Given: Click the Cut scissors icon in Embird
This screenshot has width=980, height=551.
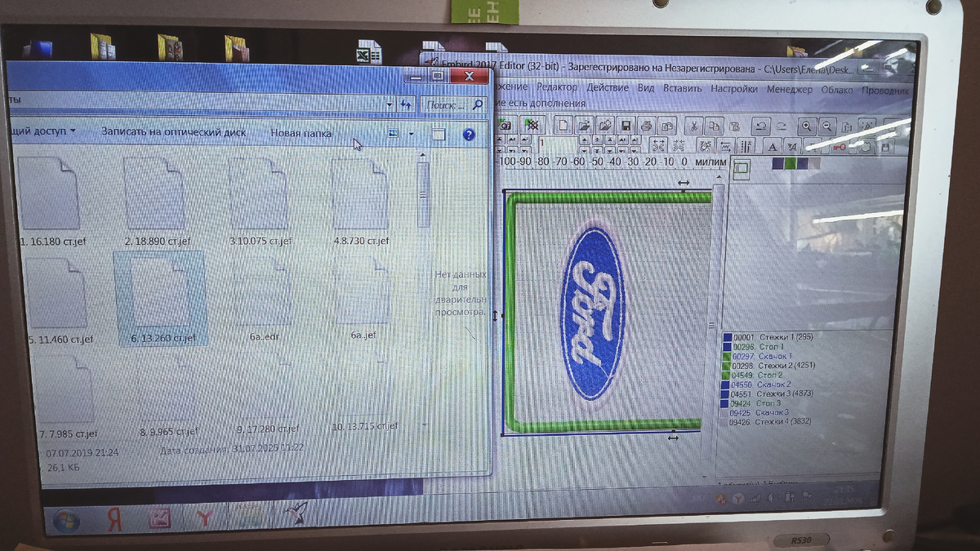Looking at the screenshot, I should 693,126.
